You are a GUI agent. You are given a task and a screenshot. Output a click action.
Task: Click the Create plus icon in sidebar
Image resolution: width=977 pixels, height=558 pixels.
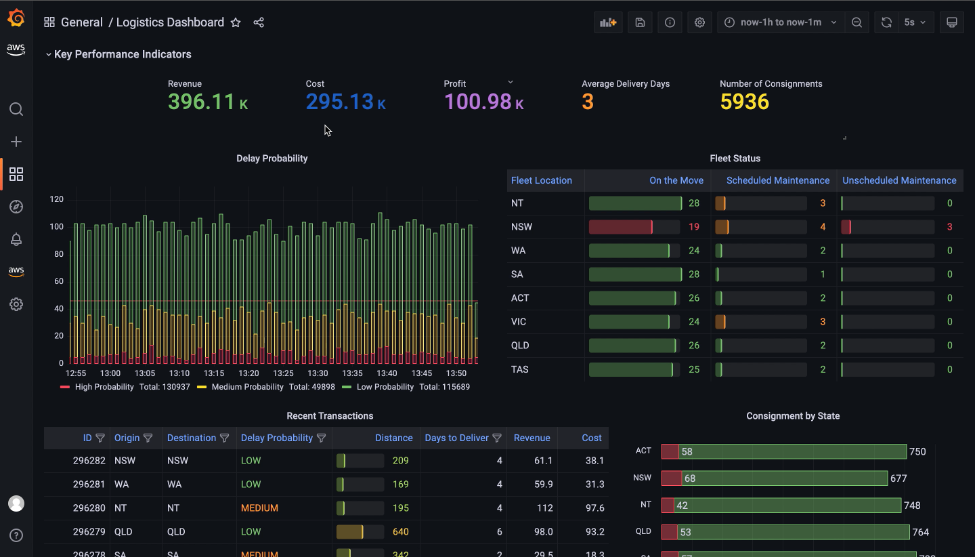click(x=16, y=142)
